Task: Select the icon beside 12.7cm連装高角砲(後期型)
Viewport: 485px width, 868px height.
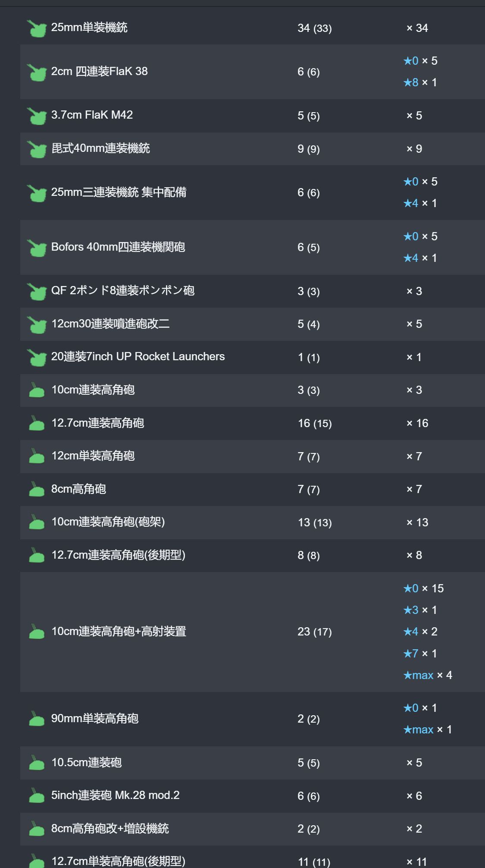Action: (x=37, y=556)
